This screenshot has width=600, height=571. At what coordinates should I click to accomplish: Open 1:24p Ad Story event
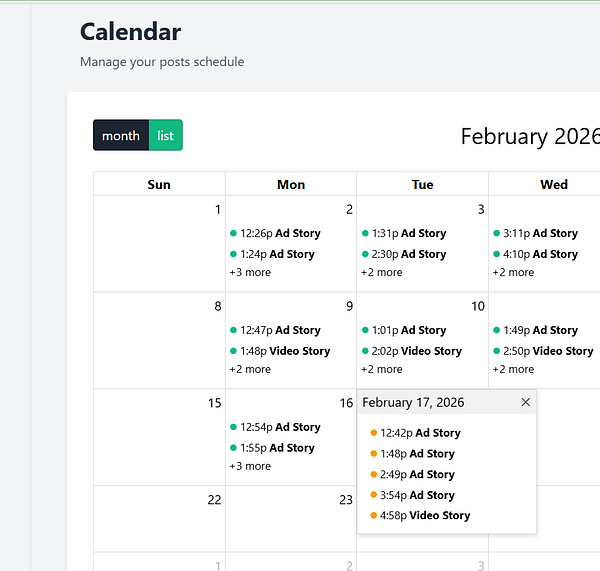point(277,254)
